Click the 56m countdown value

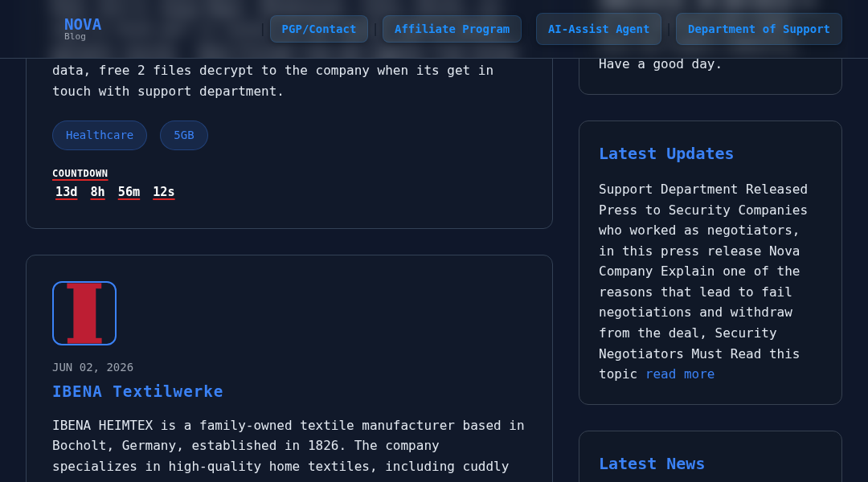coord(129,191)
